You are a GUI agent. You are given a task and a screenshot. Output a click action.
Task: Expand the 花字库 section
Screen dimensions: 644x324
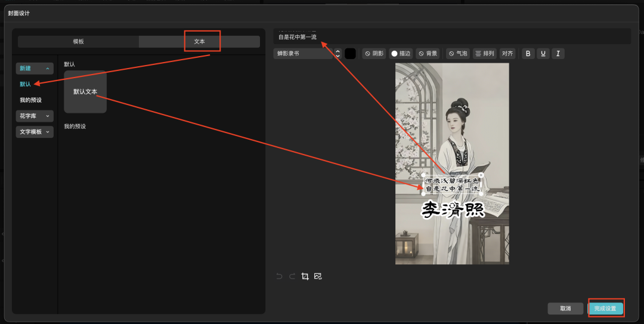[35, 116]
